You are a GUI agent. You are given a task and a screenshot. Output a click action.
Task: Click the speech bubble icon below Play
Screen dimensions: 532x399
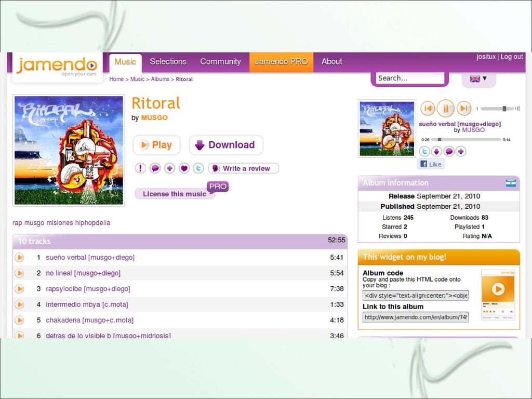click(155, 168)
